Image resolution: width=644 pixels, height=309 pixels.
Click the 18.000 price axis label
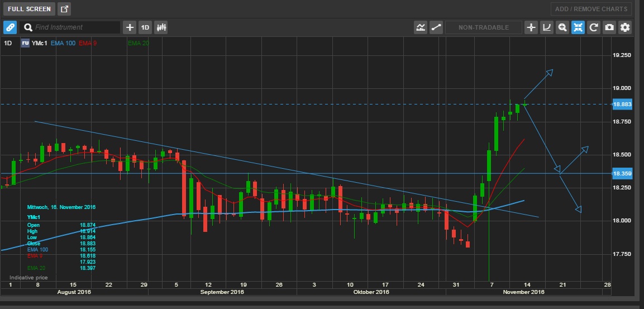(x=622, y=221)
